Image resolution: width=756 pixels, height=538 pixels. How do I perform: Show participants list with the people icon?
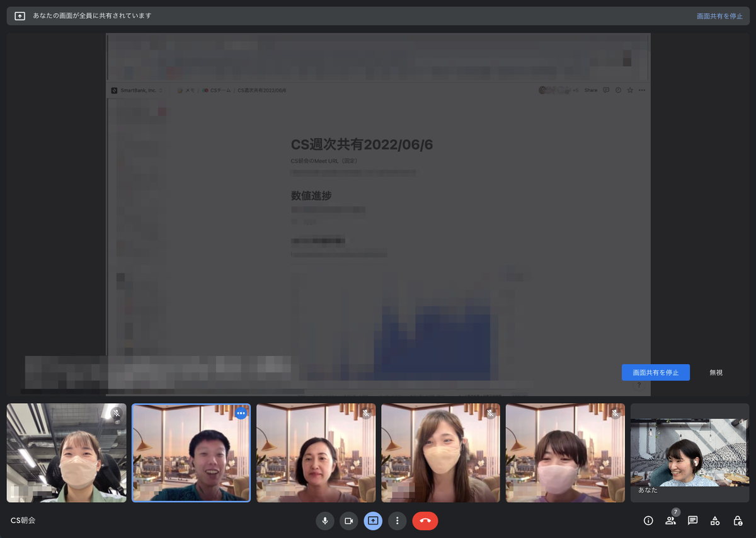click(x=670, y=521)
